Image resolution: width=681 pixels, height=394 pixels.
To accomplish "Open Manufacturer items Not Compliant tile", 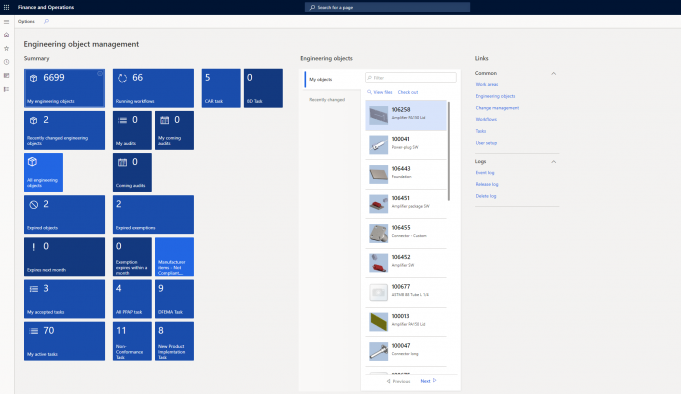I will (175, 257).
